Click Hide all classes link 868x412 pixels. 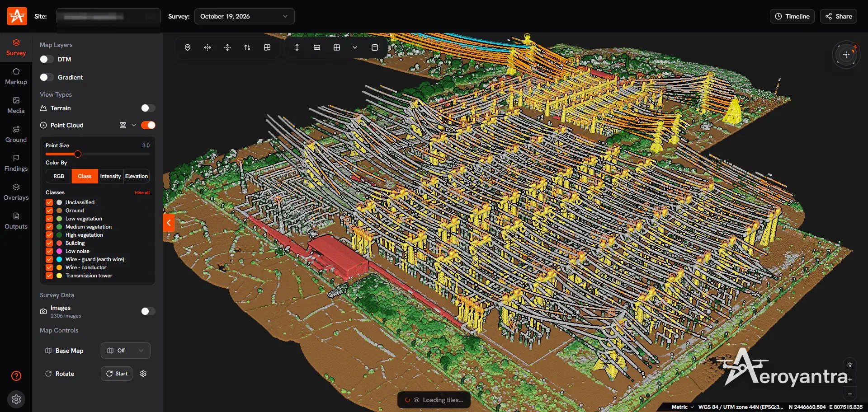coord(142,193)
